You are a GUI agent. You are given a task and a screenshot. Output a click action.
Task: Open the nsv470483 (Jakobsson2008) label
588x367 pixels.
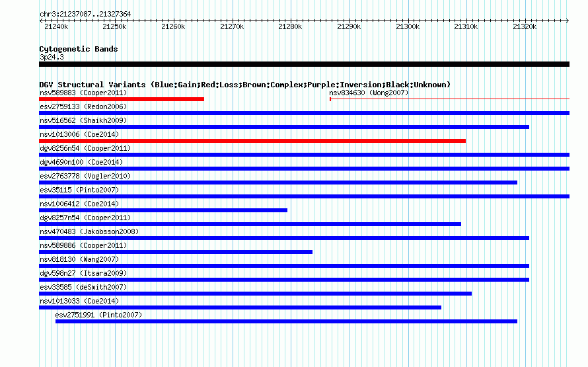[89, 231]
